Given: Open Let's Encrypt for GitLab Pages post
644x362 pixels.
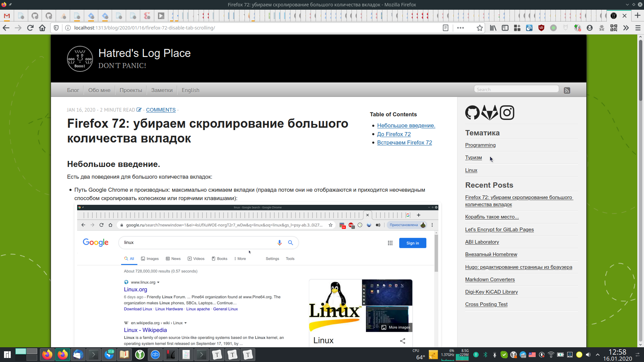Looking at the screenshot, I should pos(499,230).
